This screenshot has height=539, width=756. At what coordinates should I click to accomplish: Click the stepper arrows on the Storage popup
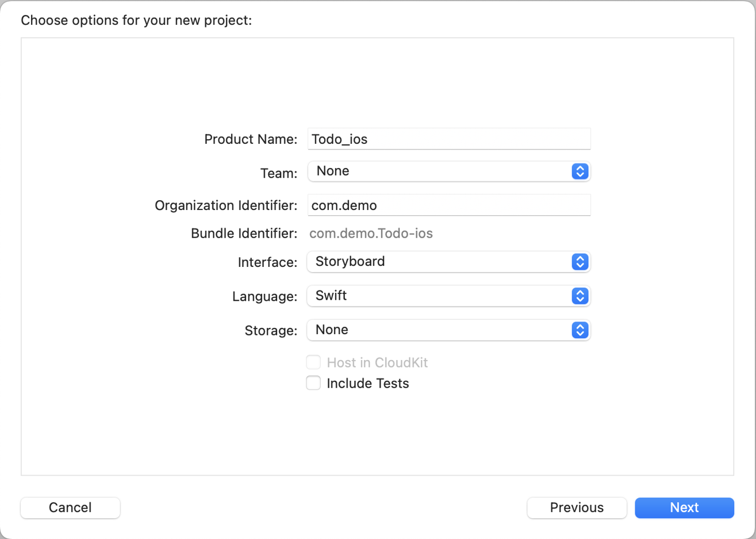coord(580,330)
